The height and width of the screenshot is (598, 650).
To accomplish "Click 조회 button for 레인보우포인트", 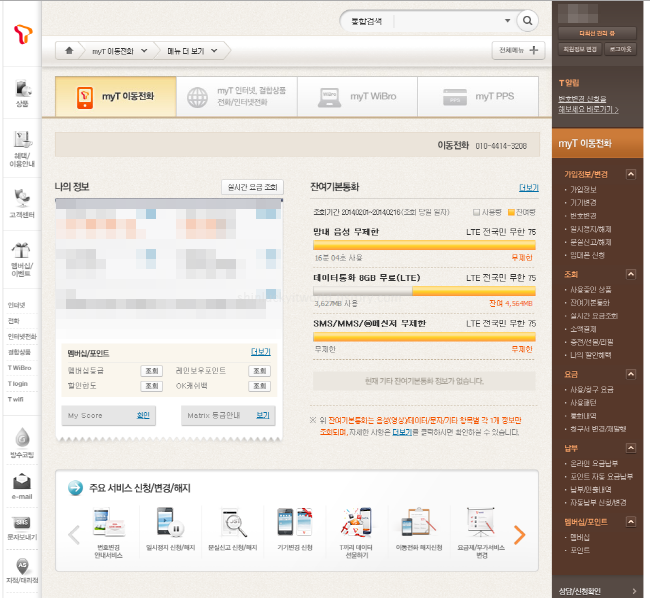I will [260, 371].
